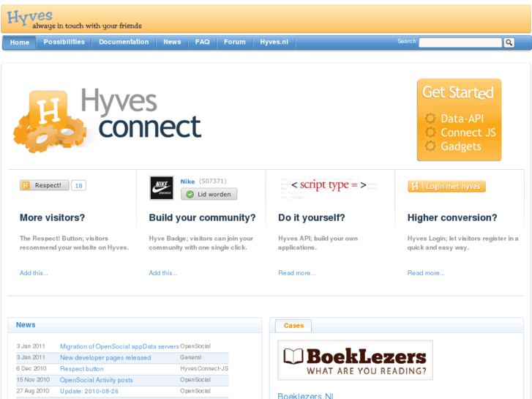Open the Forum menu item
This screenshot has height=399, width=532.
(x=234, y=42)
